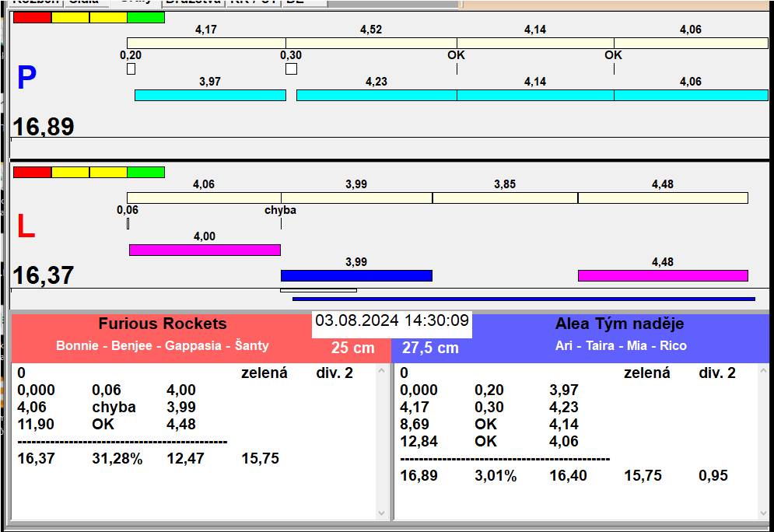The width and height of the screenshot is (774, 532).
Task: Click the small box under 0,20
Action: [131, 69]
